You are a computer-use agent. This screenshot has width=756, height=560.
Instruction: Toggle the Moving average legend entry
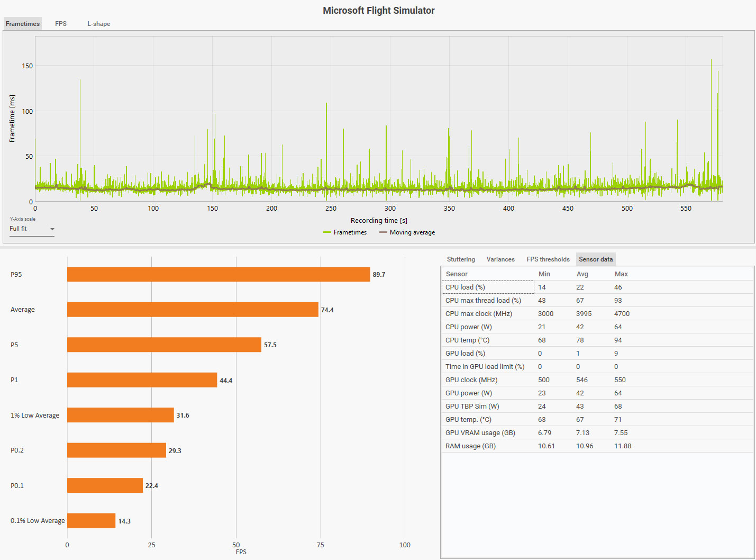[x=407, y=232]
